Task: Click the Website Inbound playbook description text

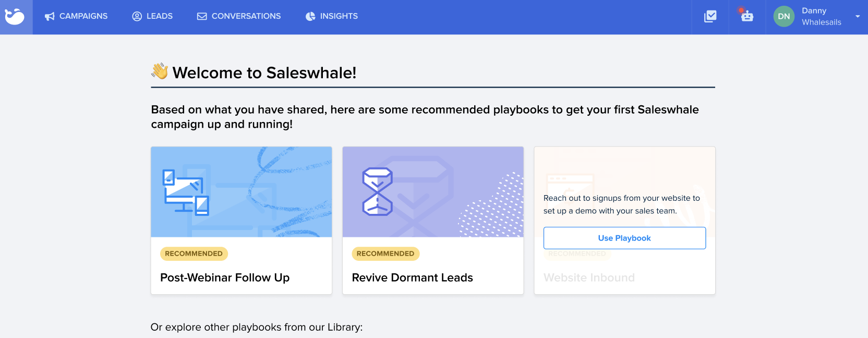Action: click(x=622, y=204)
